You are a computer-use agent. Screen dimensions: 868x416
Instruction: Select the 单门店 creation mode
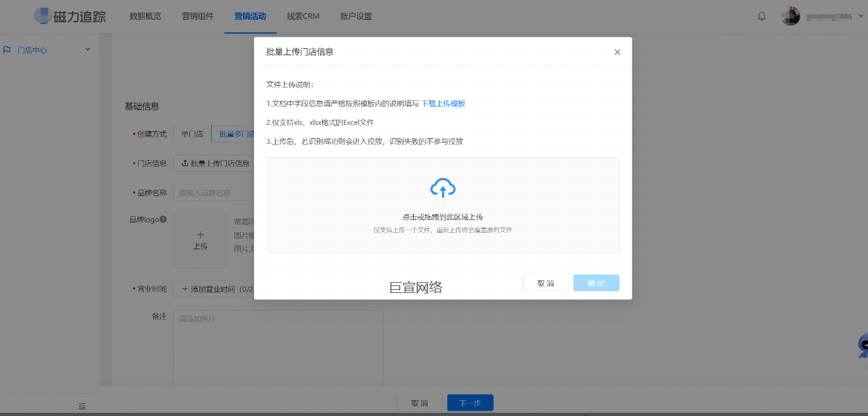(x=192, y=134)
